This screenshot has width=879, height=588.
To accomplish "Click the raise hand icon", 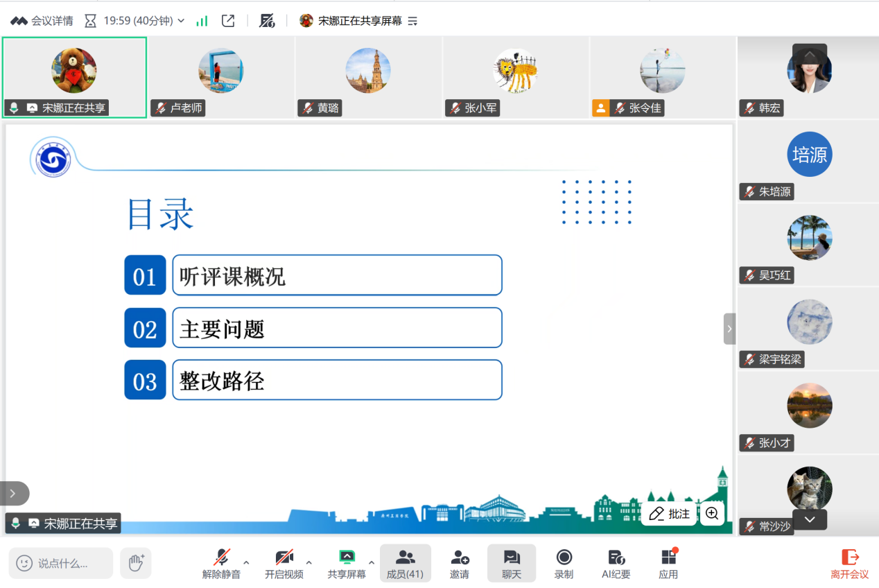I will (135, 563).
